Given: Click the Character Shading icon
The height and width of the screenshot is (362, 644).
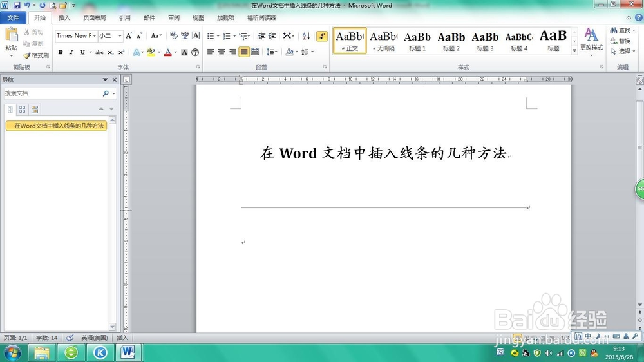Looking at the screenshot, I should point(184,52).
